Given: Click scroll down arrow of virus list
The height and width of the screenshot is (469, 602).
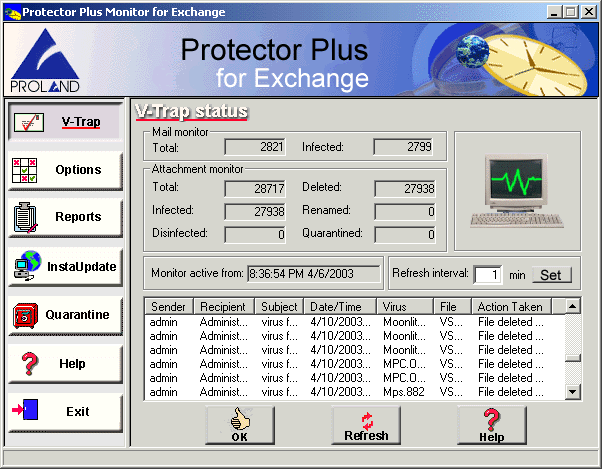Looking at the screenshot, I should click(573, 392).
